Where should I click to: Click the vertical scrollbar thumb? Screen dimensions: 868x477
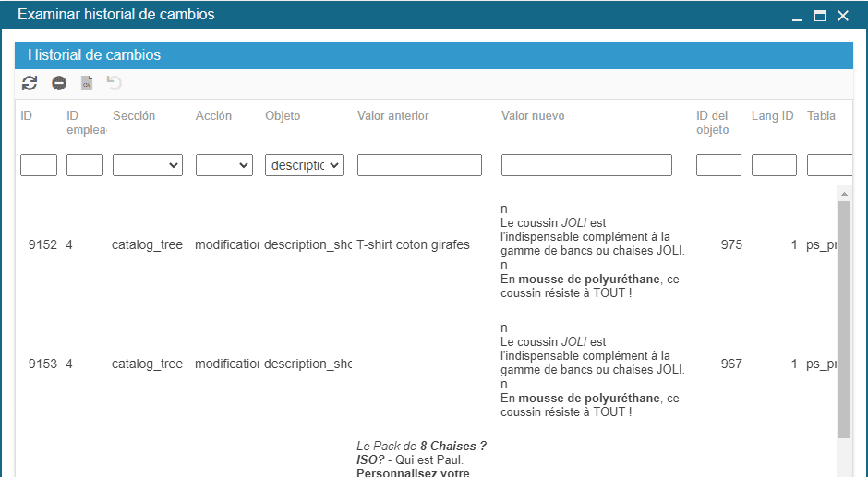click(844, 318)
